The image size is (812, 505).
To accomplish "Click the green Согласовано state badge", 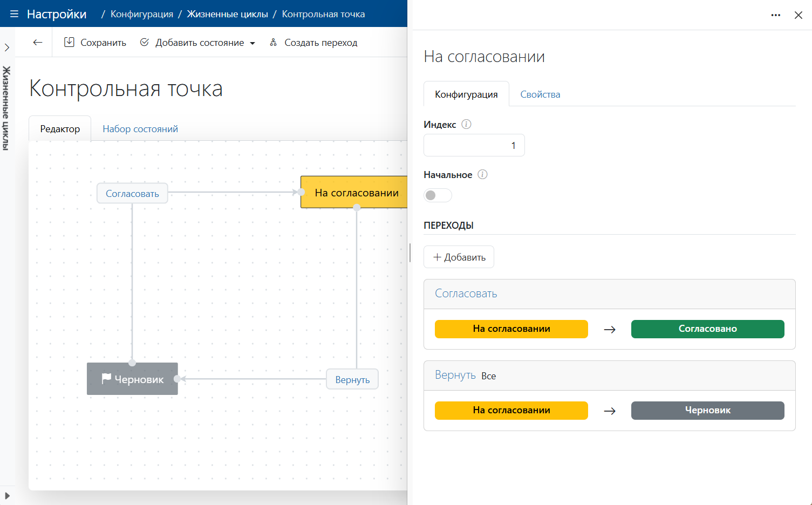I will click(x=708, y=329).
